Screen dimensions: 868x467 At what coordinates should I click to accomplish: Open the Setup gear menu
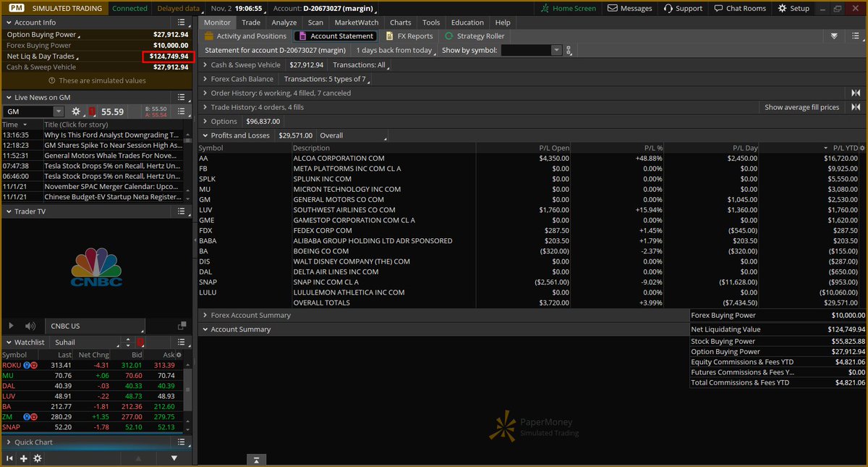[793, 9]
